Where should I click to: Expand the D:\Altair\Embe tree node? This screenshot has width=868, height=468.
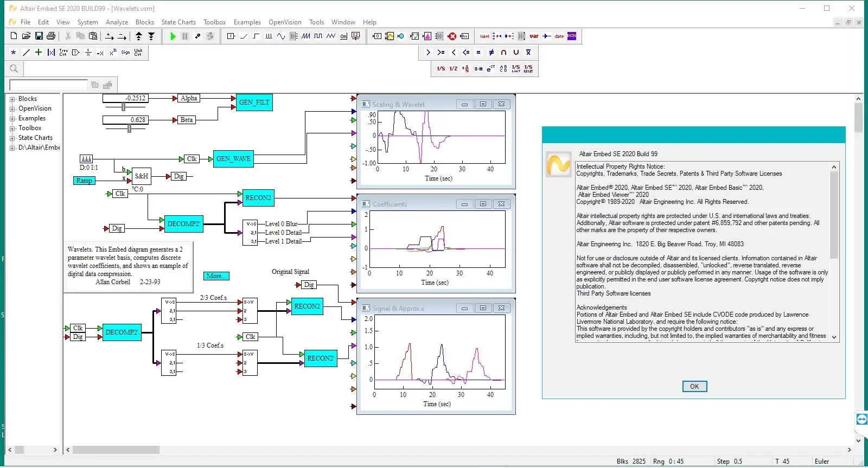click(12, 148)
